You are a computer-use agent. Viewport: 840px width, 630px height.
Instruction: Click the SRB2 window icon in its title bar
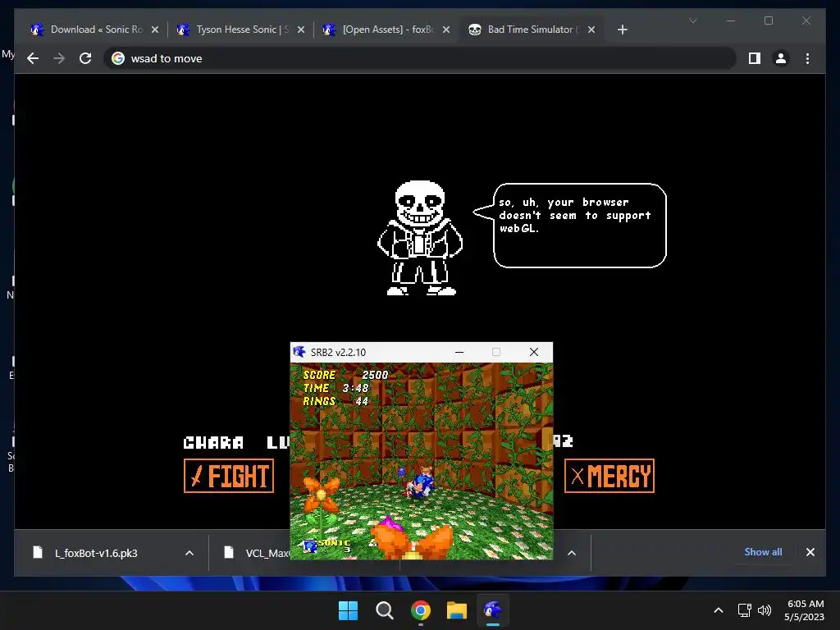click(299, 352)
